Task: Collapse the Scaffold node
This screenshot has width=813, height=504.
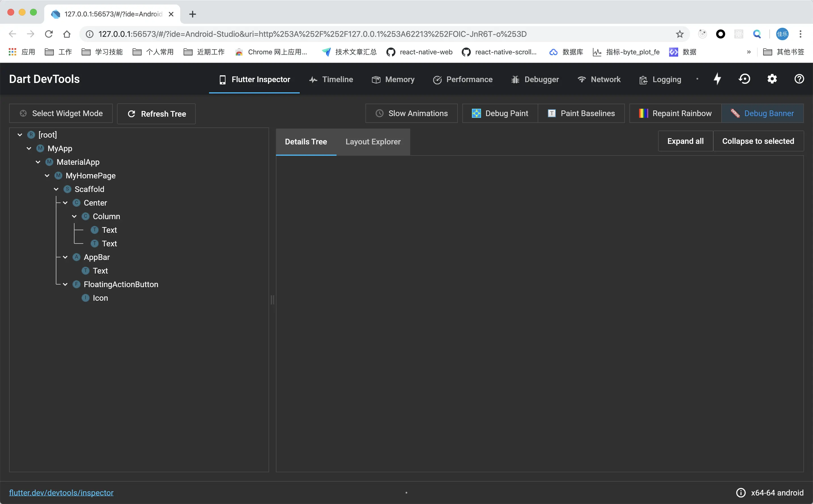Action: pyautogui.click(x=56, y=189)
